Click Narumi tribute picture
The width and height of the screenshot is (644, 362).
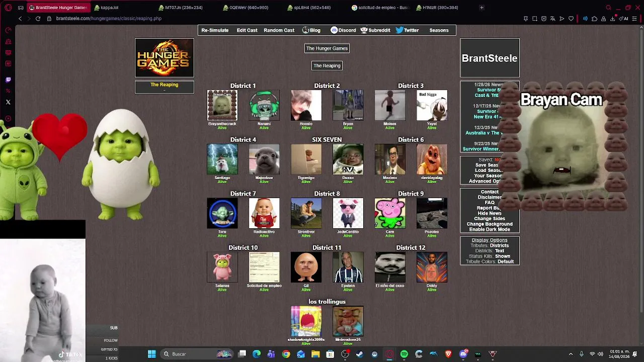point(264,106)
